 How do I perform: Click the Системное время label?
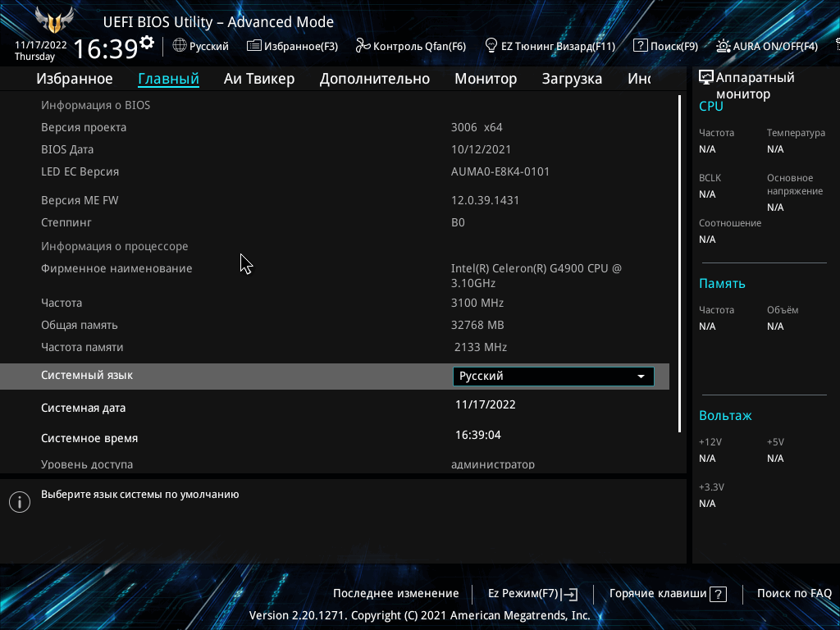click(89, 438)
